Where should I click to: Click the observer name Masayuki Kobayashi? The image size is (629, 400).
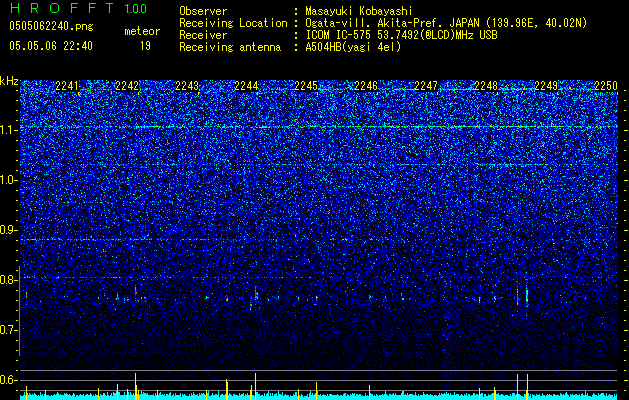click(x=358, y=11)
